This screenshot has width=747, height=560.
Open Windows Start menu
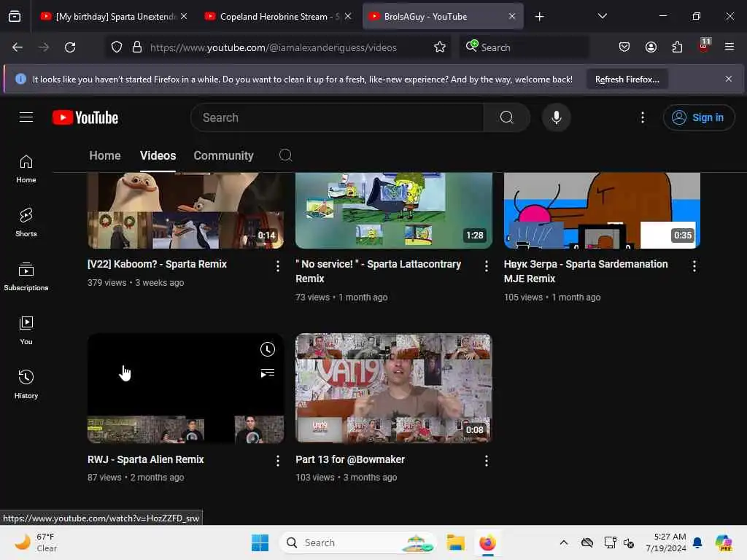[260, 542]
